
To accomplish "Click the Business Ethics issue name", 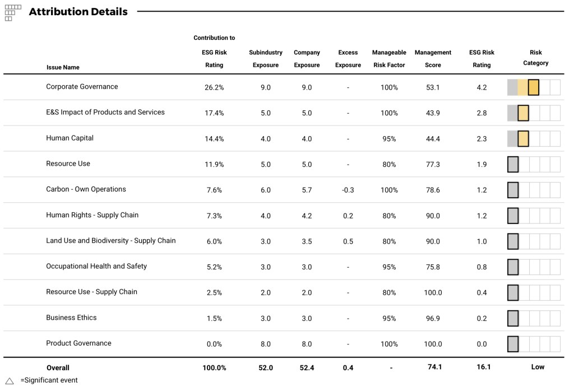I will click(x=71, y=318).
